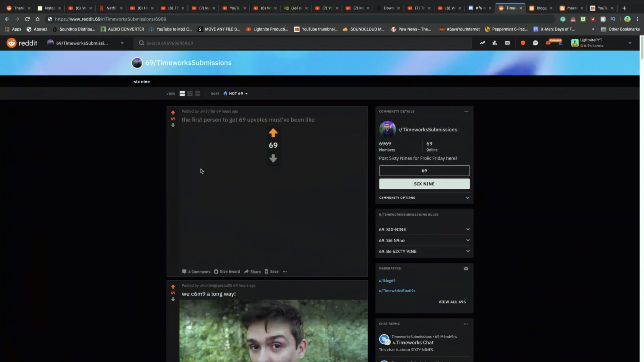Switch to the Netflix browser tab
The height and width of the screenshot is (362, 644).
[x=111, y=8]
